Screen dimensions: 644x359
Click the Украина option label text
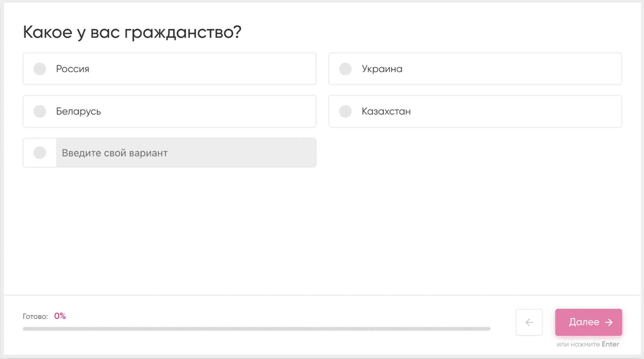(382, 69)
